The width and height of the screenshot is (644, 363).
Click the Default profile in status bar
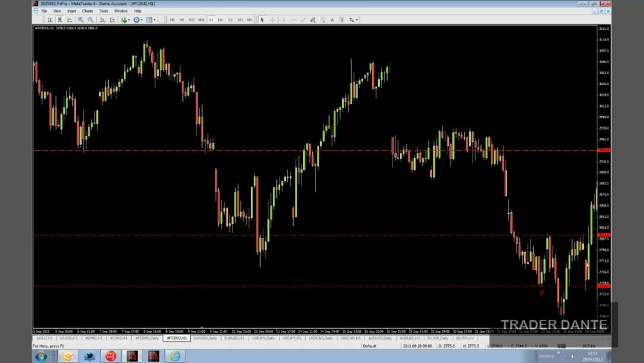369,346
